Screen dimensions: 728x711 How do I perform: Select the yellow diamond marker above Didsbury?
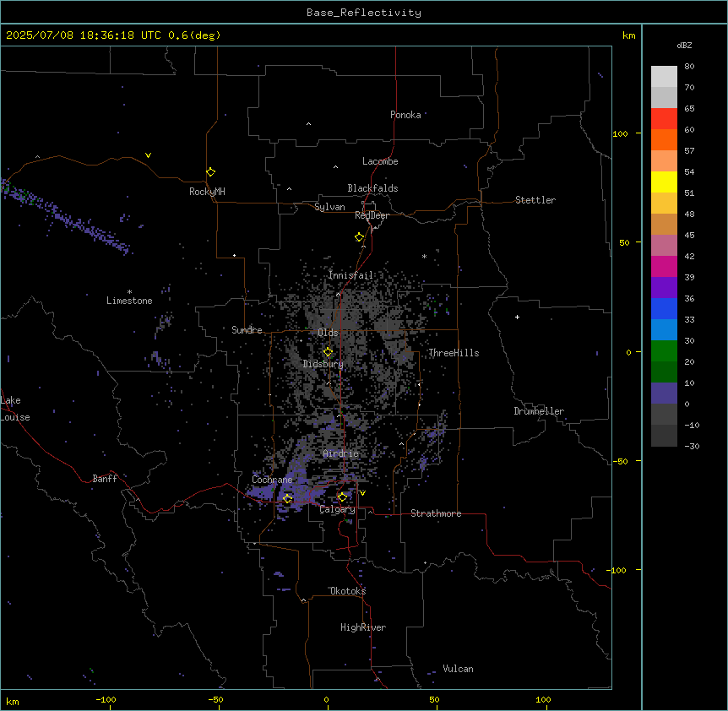pyautogui.click(x=328, y=352)
